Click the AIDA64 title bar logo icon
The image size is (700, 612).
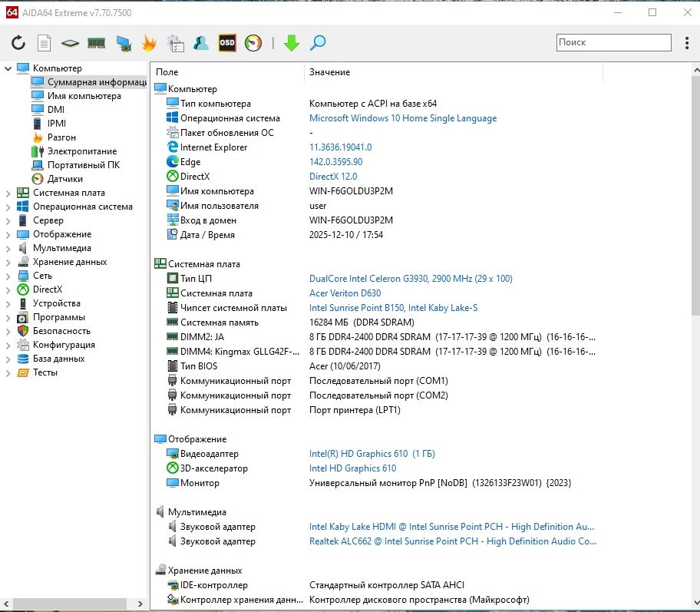click(12, 12)
